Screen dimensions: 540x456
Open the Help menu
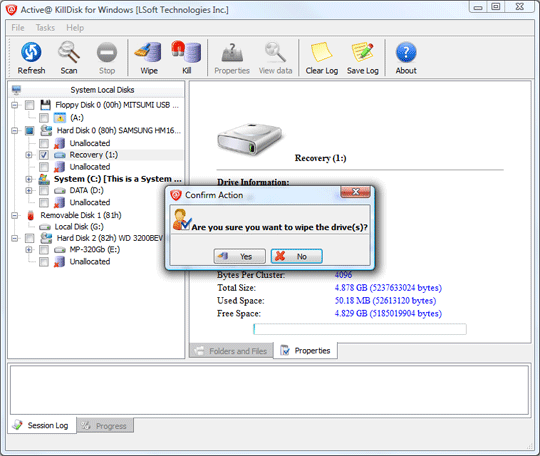[75, 28]
